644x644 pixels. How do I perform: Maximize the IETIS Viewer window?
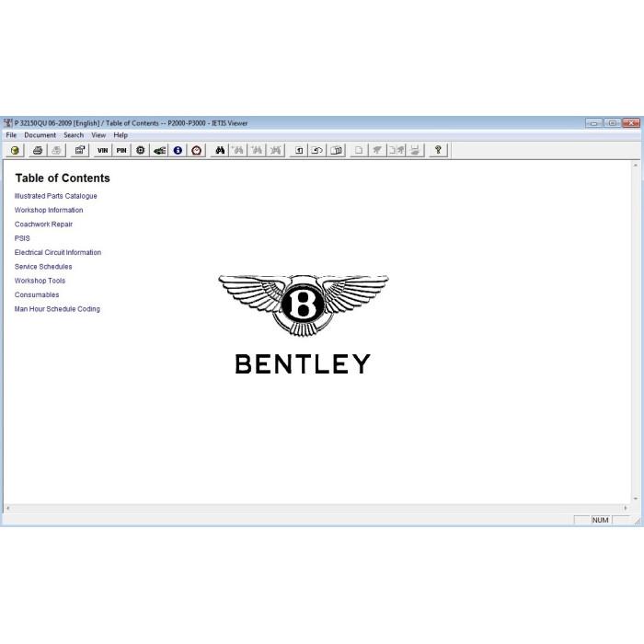(613, 122)
